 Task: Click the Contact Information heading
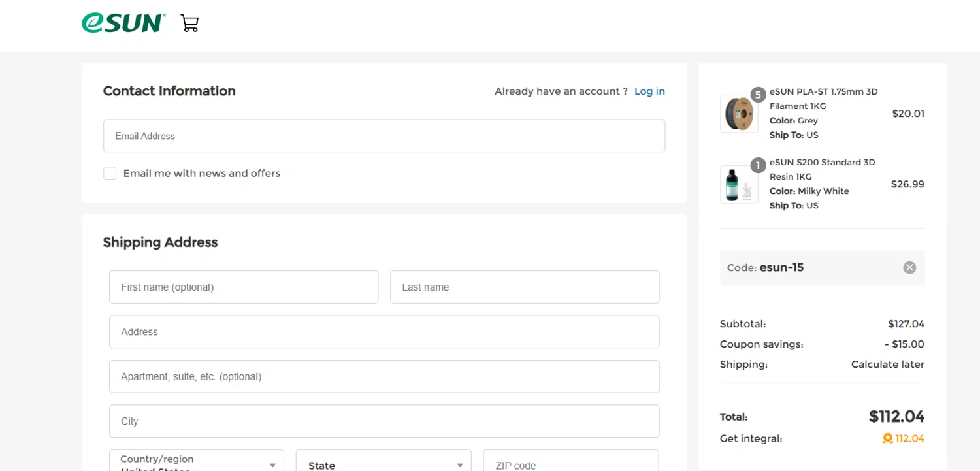coord(169,91)
